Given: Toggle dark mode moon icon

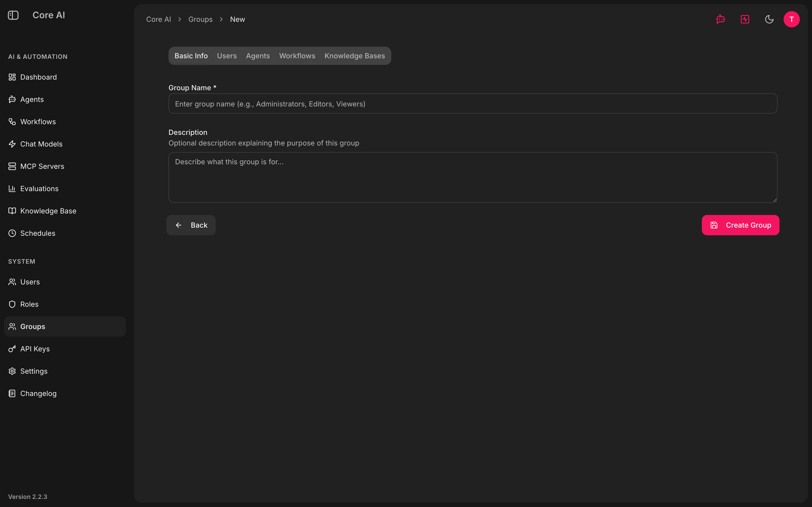Looking at the screenshot, I should click(769, 19).
